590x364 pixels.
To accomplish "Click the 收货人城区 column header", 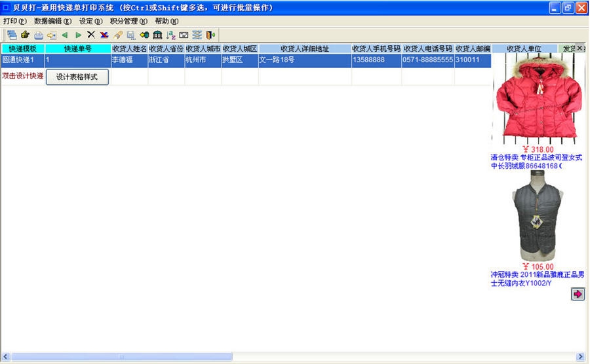I will click(240, 48).
